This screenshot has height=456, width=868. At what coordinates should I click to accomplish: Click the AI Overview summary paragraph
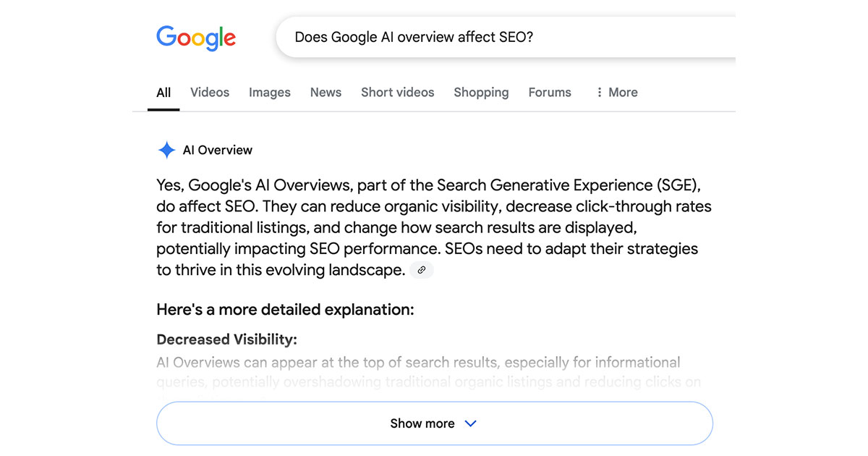pyautogui.click(x=434, y=228)
